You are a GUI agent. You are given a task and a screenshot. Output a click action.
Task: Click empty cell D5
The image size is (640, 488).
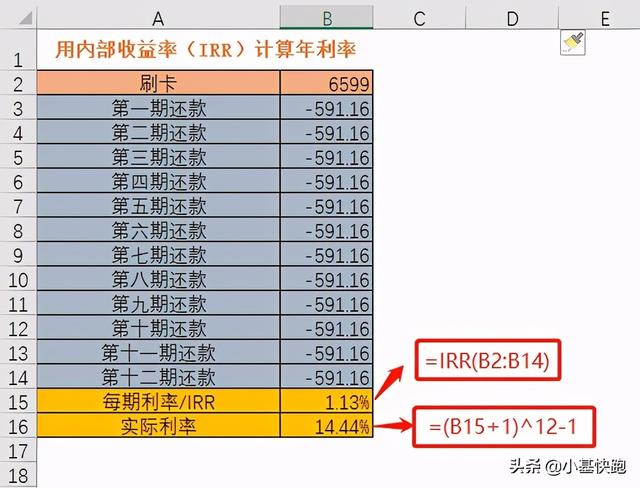512,156
